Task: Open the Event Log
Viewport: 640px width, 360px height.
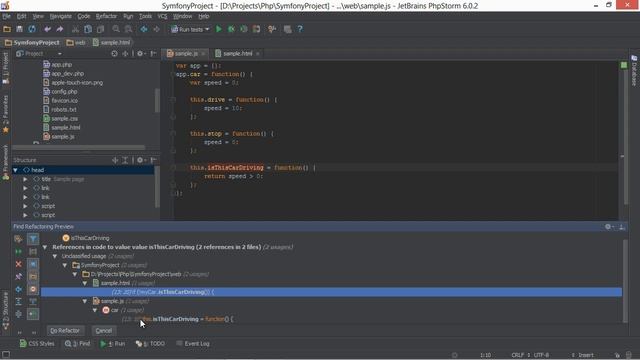Action: pyautogui.click(x=193, y=344)
